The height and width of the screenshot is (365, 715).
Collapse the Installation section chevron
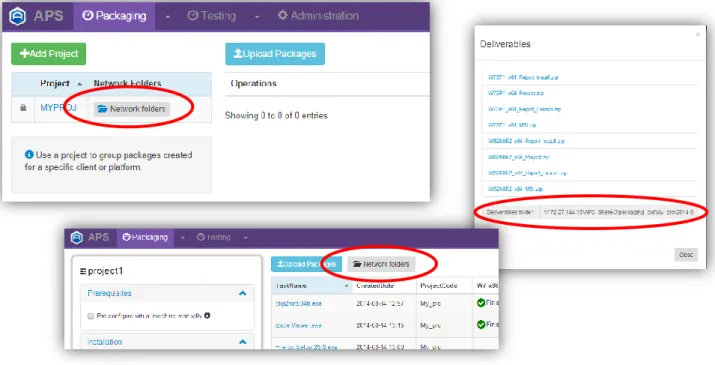(243, 342)
